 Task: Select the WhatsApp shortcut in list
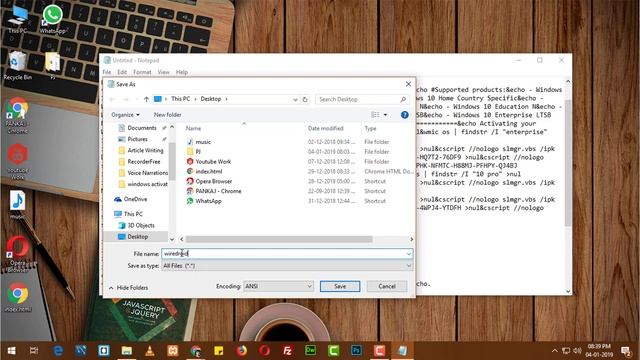pyautogui.click(x=208, y=201)
